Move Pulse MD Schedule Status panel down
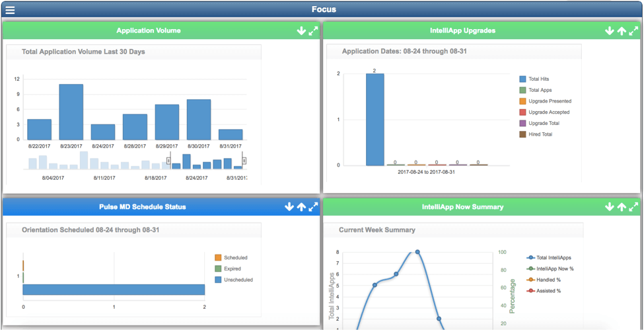 coord(289,207)
